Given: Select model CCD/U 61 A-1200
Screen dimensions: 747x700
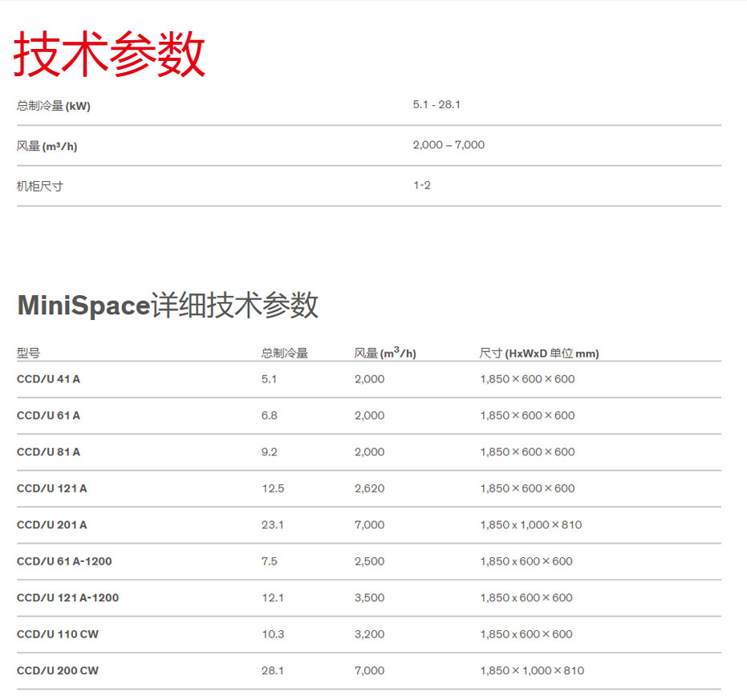Looking at the screenshot, I should point(64,561).
